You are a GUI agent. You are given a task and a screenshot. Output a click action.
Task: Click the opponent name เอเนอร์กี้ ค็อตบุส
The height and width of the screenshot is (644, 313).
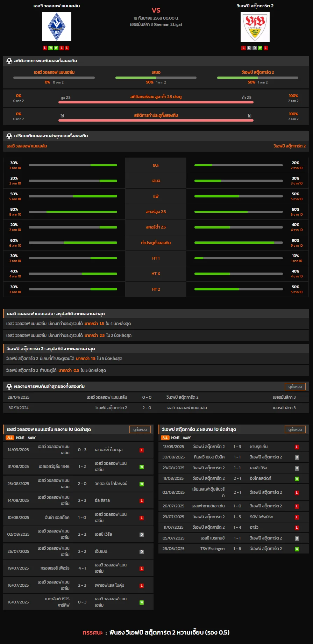[109, 450]
